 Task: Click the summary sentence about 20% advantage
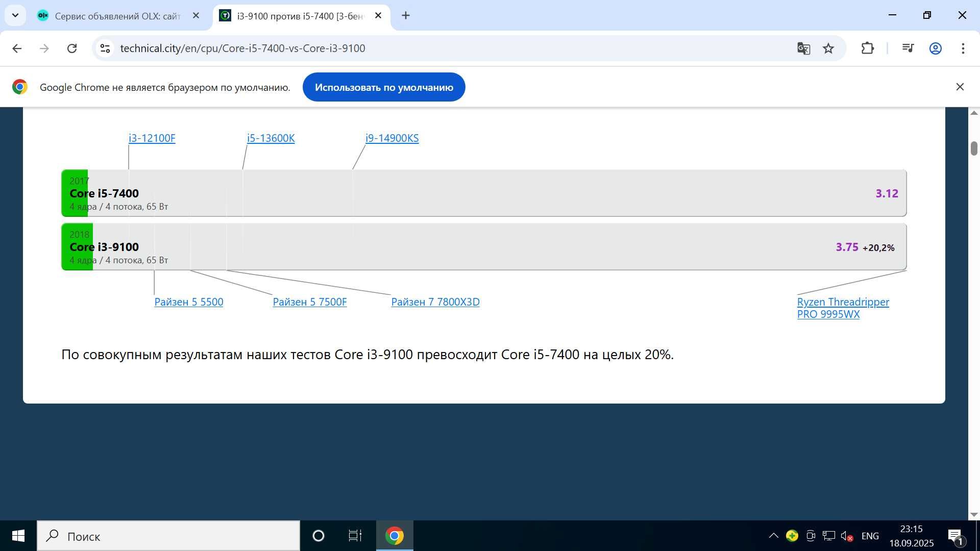(x=367, y=355)
